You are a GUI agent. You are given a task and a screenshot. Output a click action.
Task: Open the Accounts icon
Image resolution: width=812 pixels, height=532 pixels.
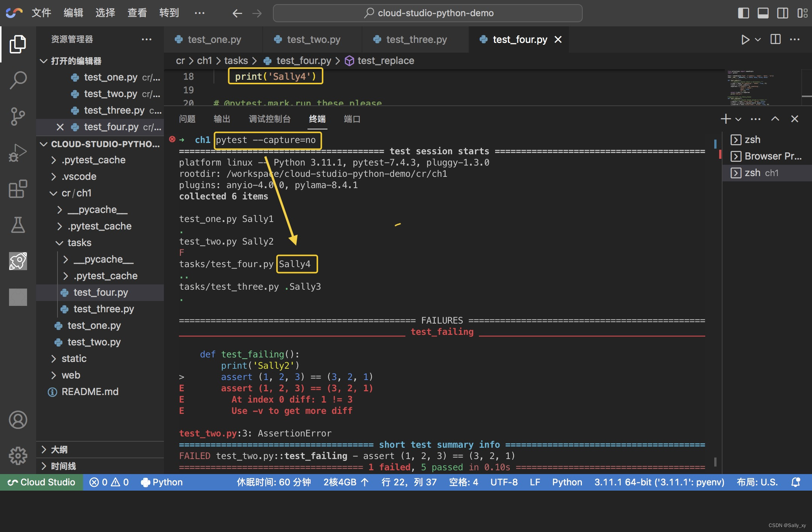coord(18,420)
